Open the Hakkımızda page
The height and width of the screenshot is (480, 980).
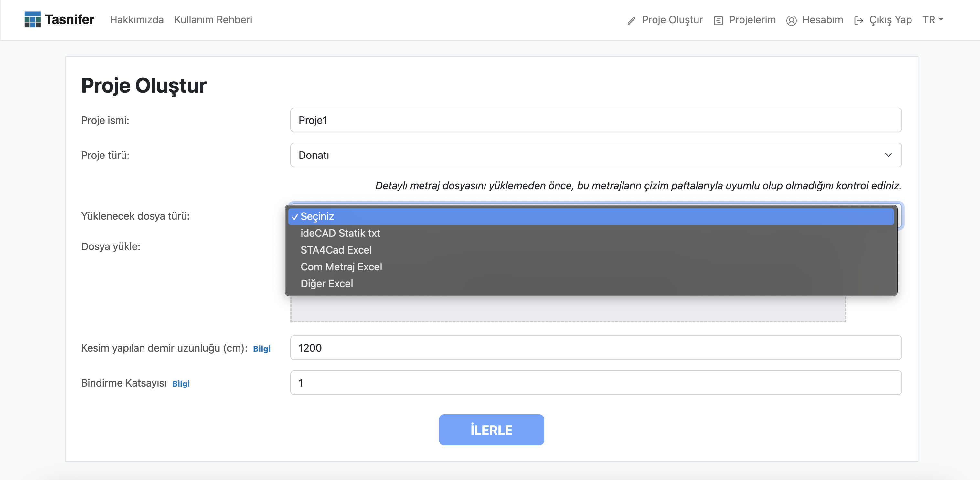137,20
